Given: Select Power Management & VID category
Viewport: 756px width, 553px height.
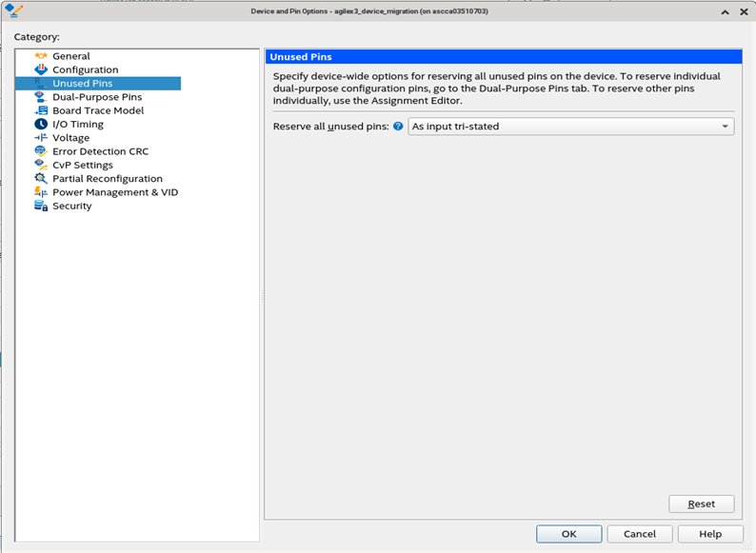Looking at the screenshot, I should coord(115,192).
